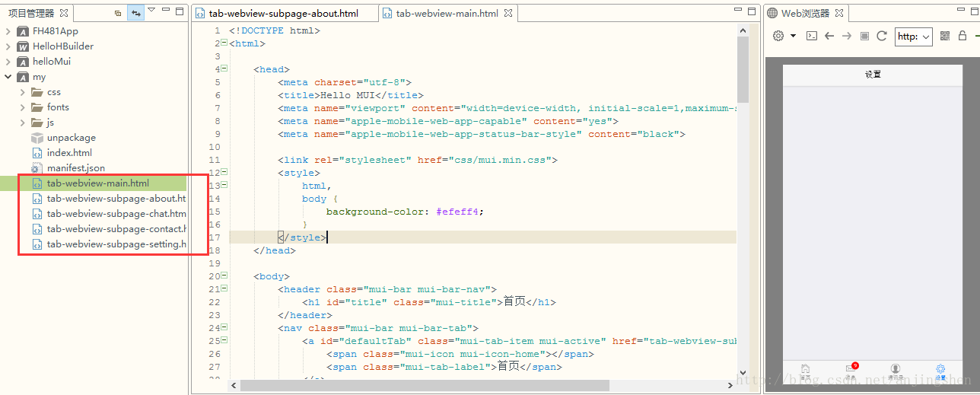Expand the FH481App project
This screenshot has height=395, width=980.
click(x=8, y=31)
